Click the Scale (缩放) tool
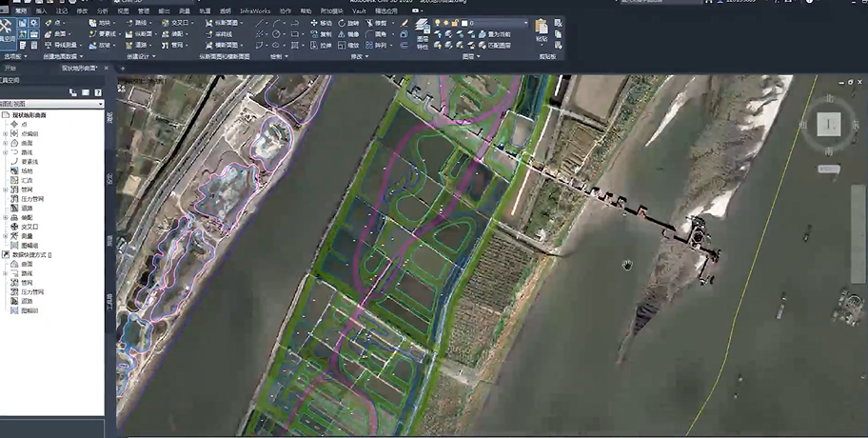 tap(349, 45)
